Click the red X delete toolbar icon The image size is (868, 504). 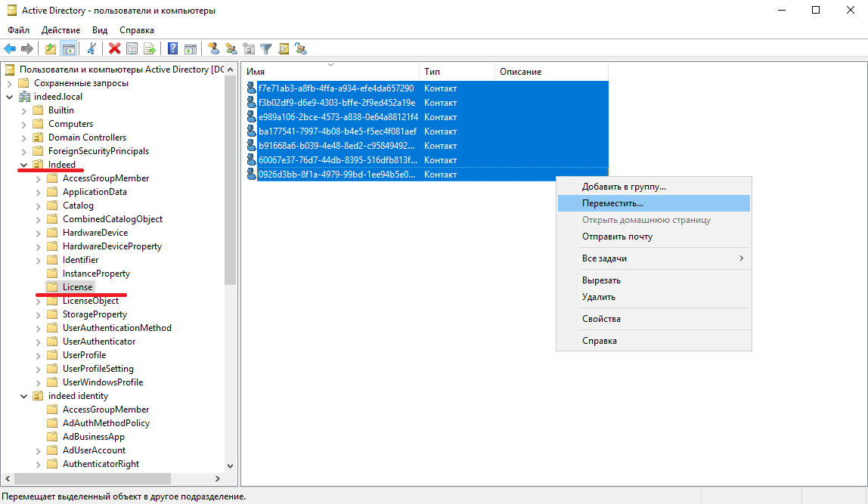114,49
